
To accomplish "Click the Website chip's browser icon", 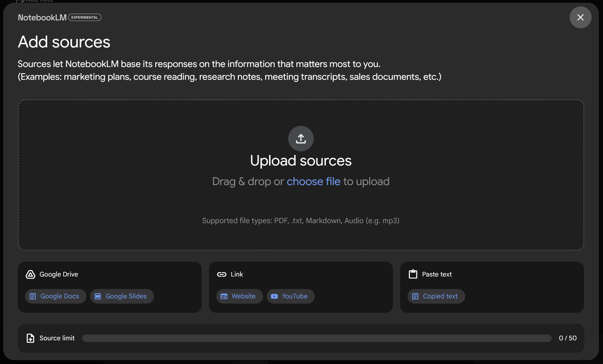I will (x=224, y=296).
